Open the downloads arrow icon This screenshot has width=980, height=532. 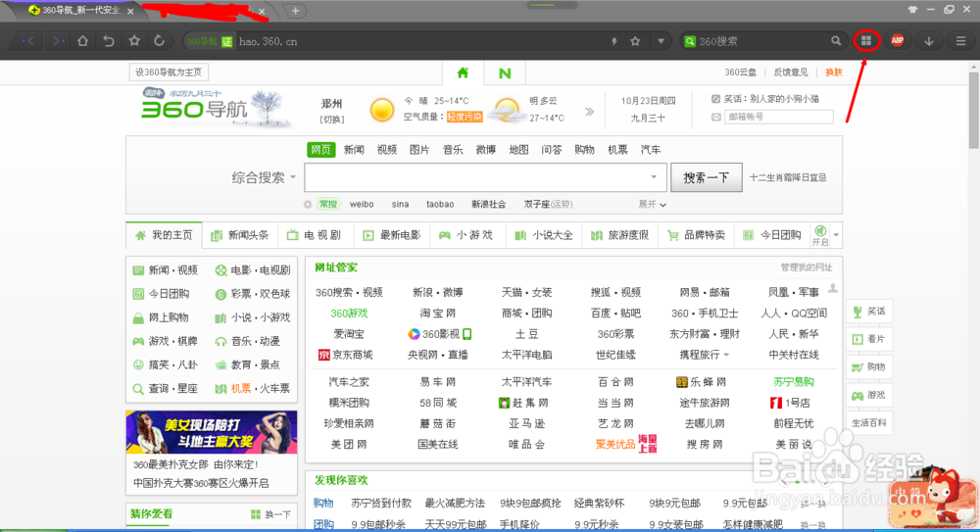pyautogui.click(x=929, y=41)
